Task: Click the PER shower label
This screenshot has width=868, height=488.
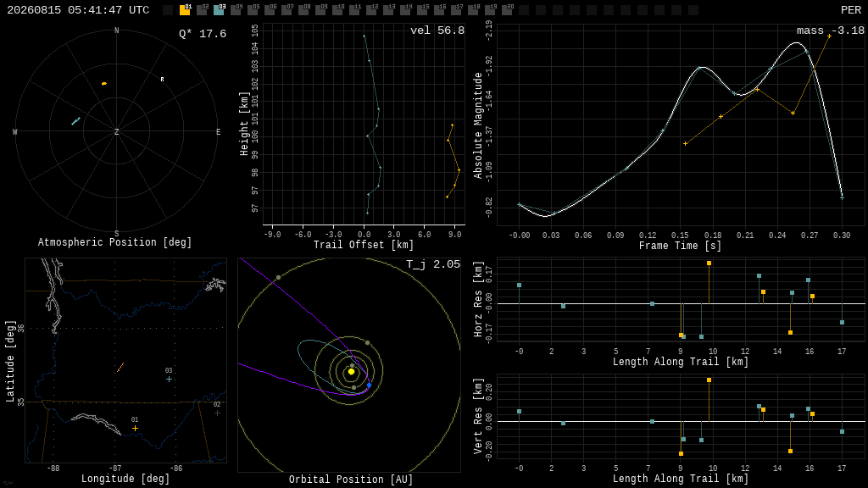Action: [x=851, y=10]
